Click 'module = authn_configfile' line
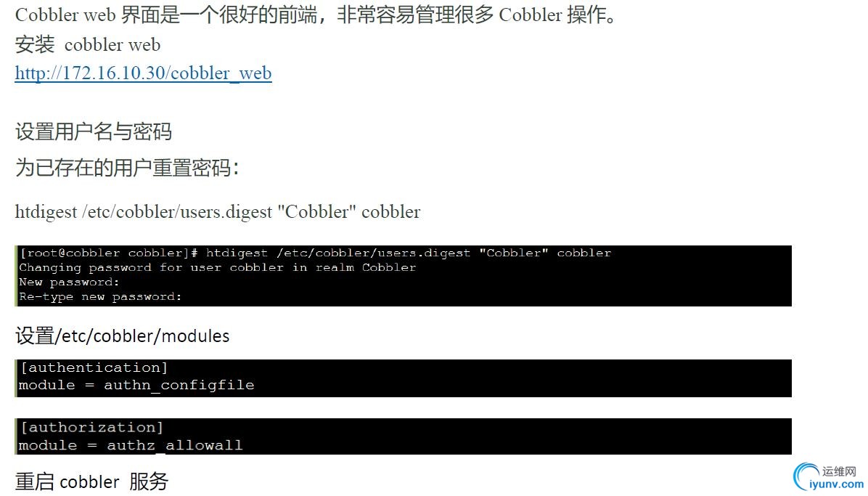The height and width of the screenshot is (496, 868). point(136,385)
